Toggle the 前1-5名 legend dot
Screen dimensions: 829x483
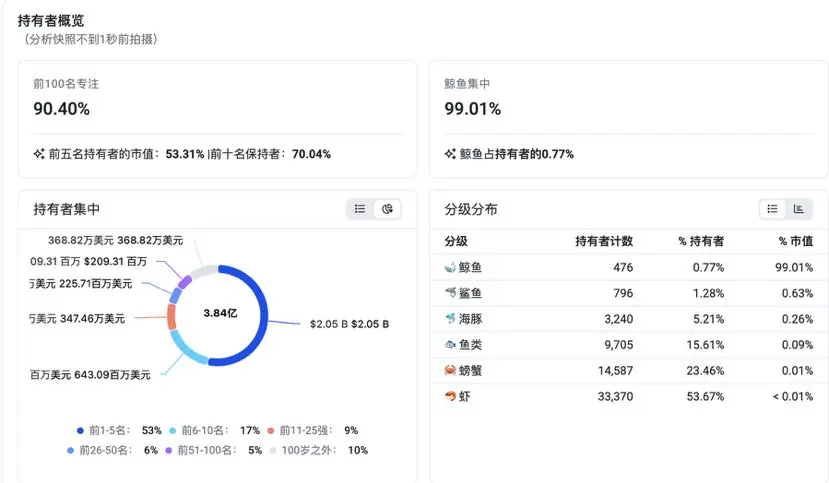click(80, 431)
